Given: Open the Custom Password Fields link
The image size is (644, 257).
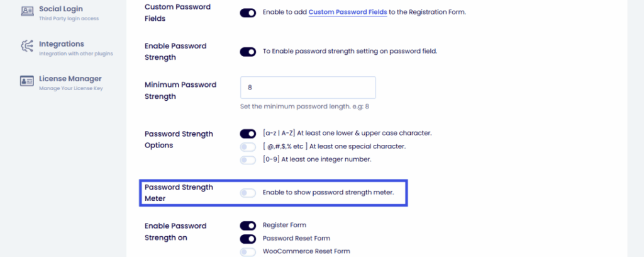Looking at the screenshot, I should click(x=348, y=13).
